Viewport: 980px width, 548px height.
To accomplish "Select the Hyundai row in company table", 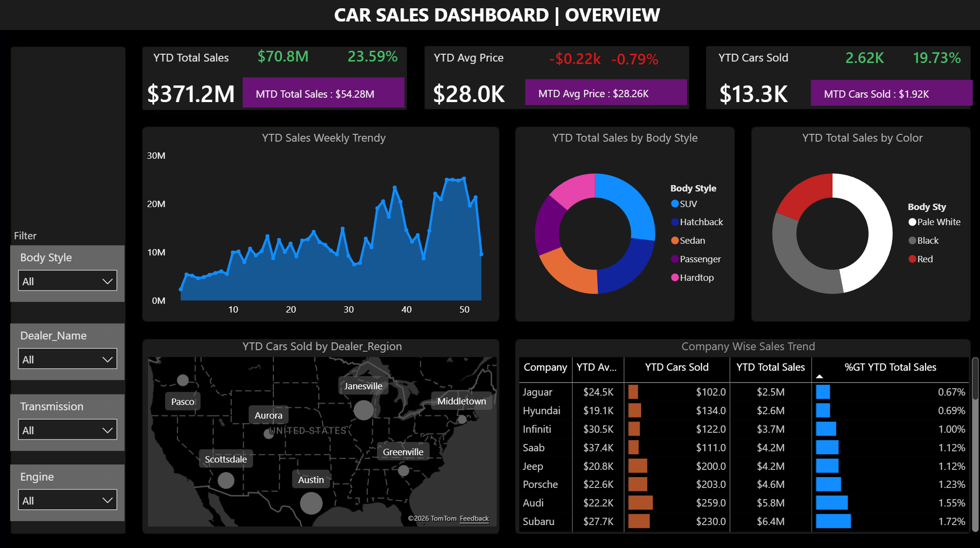I will 744,410.
